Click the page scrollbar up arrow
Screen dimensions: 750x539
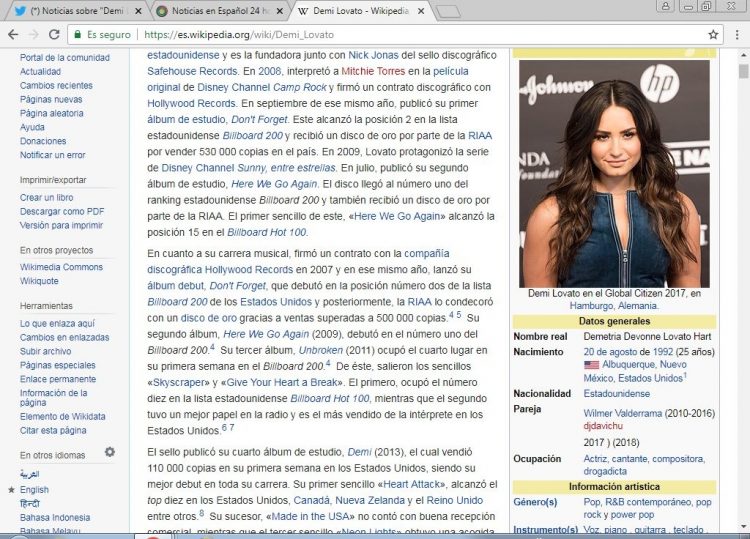tap(743, 55)
